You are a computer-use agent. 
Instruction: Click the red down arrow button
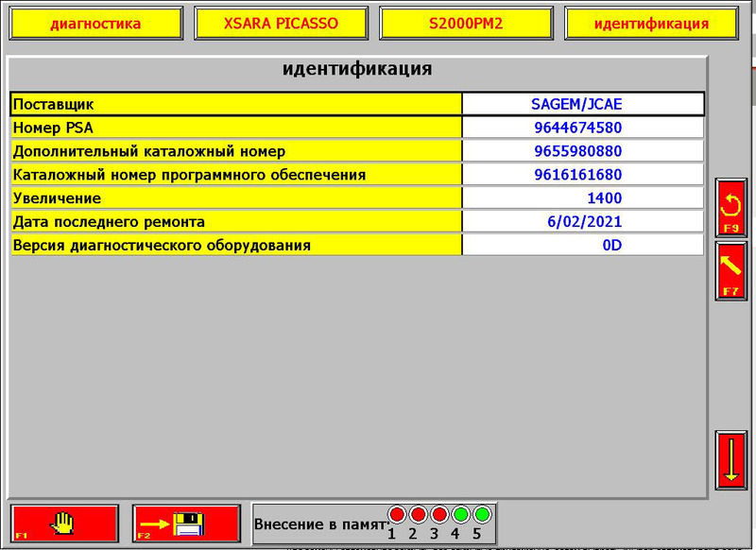pyautogui.click(x=730, y=460)
